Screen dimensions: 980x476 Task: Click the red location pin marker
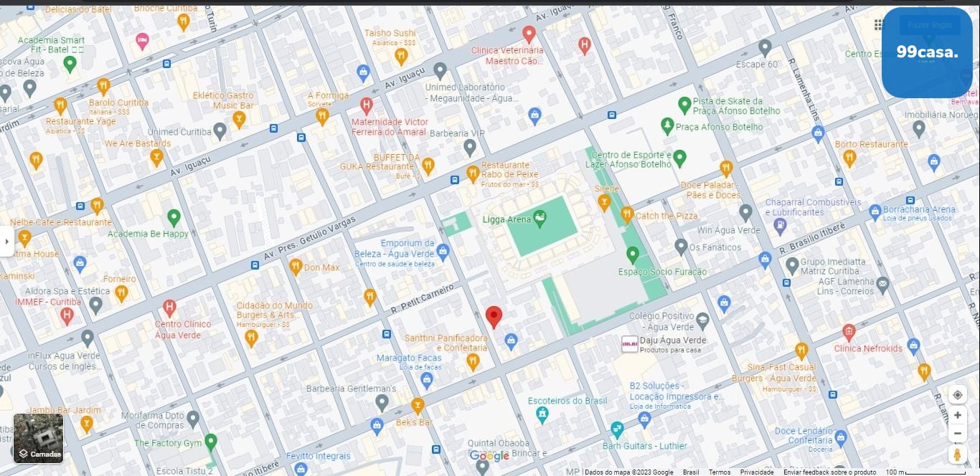click(x=494, y=316)
